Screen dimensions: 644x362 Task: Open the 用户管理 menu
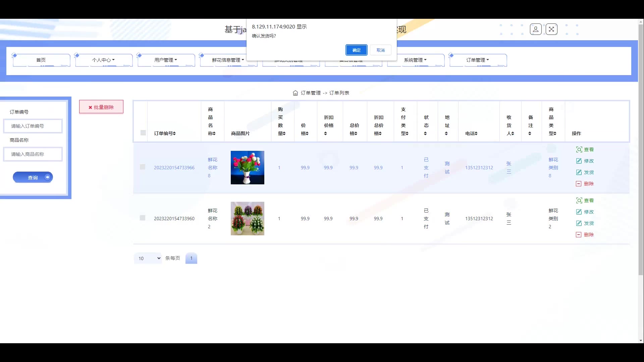click(166, 60)
